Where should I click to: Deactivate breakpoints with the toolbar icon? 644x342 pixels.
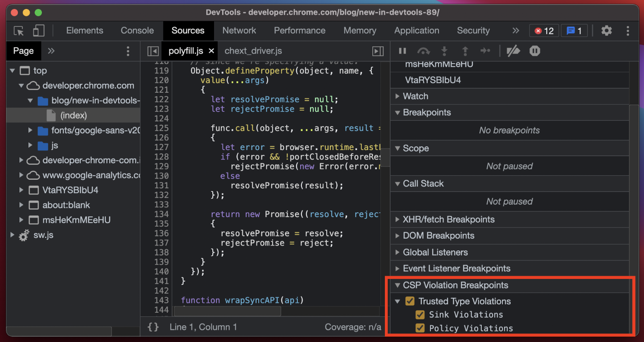click(x=513, y=51)
